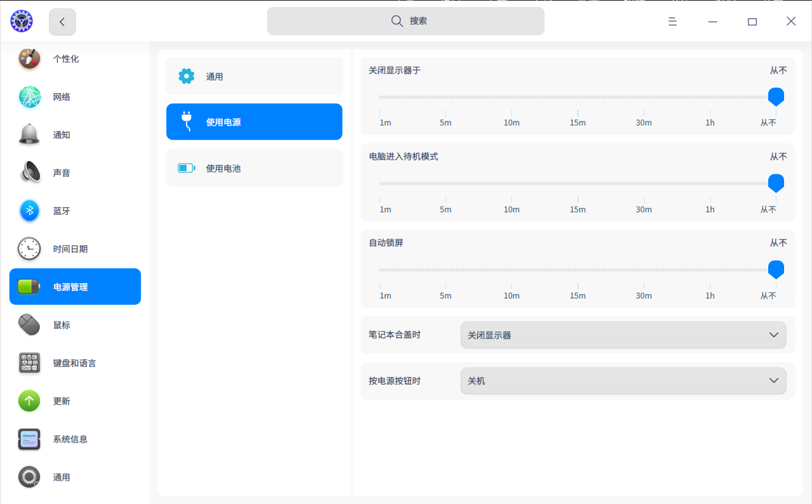
Task: Open the hamburger main menu
Action: [672, 22]
